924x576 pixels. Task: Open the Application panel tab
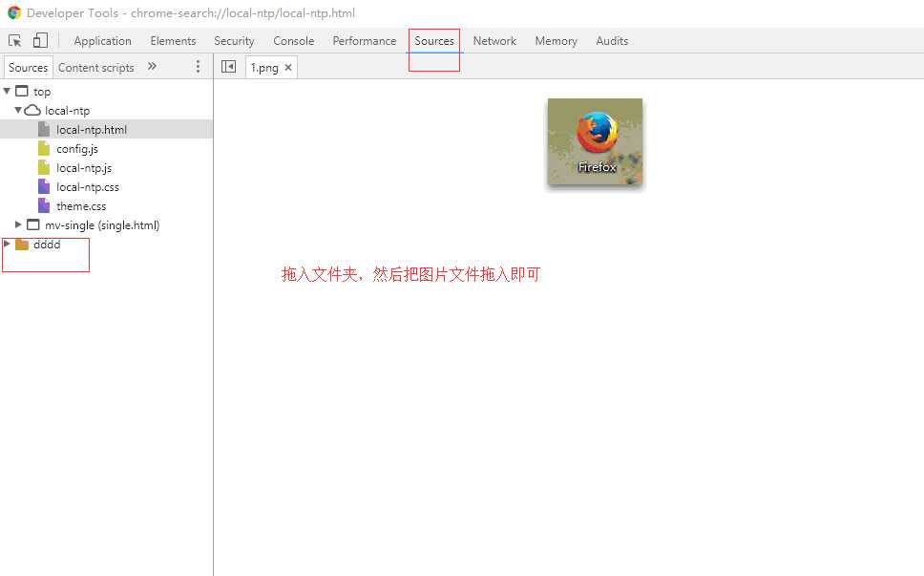pyautogui.click(x=102, y=41)
